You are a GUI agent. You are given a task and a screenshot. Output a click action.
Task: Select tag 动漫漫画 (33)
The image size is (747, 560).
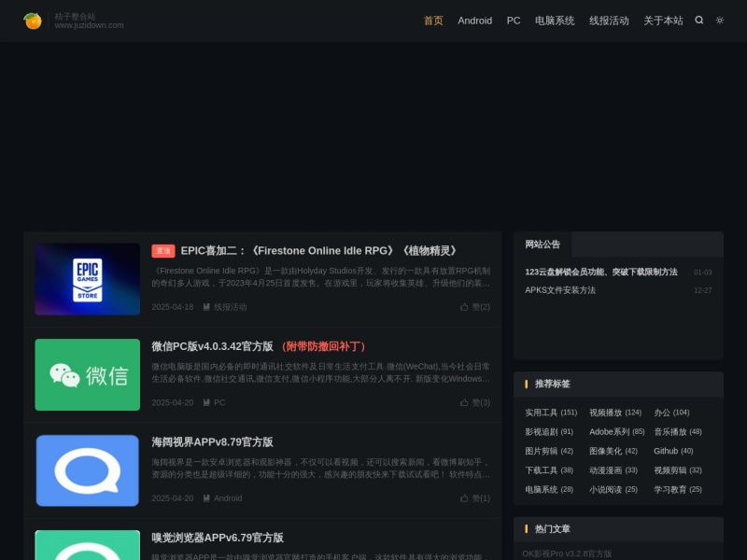pos(613,470)
